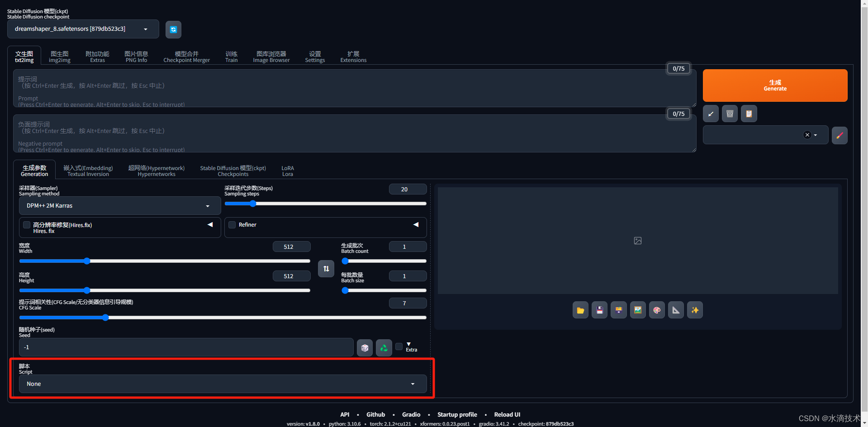The image size is (868, 427).
Task: Open the Extensions tab
Action: (353, 57)
